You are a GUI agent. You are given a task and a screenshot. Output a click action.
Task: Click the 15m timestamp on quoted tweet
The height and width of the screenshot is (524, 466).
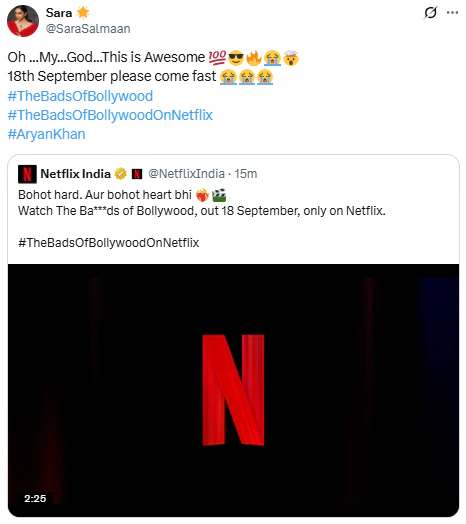tap(246, 174)
